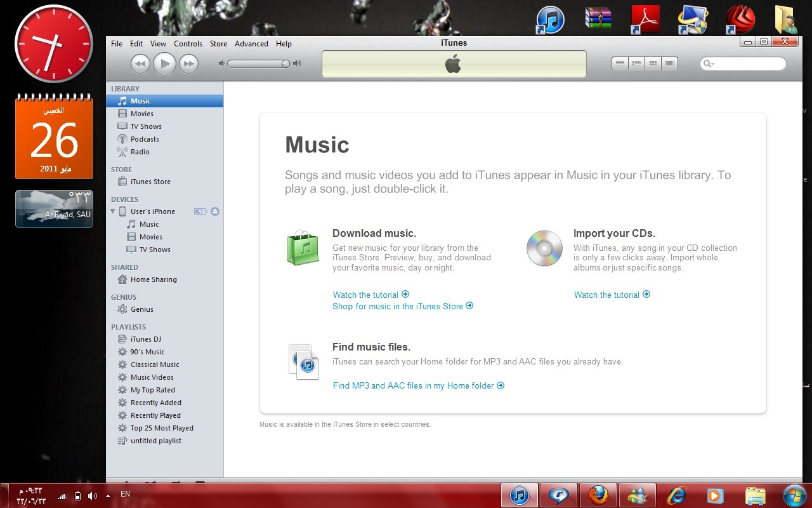Open Internet Explorer from the taskbar
812x508 pixels.
676,495
